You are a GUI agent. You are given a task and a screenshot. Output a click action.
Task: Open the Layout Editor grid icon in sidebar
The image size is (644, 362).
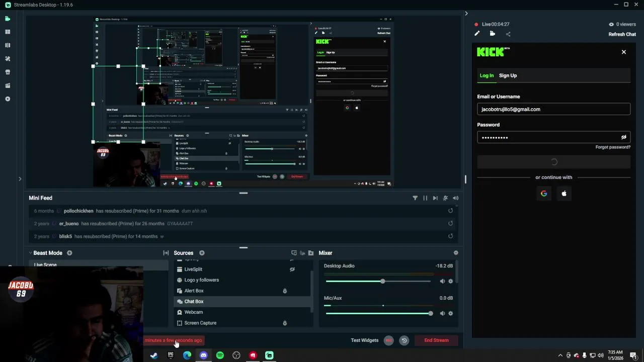click(x=8, y=32)
